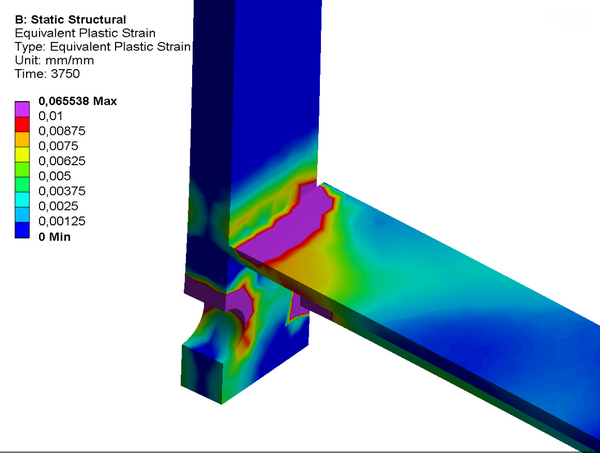600x453 pixels.
Task: Click the "0 Min" legend label
Action: pyautogui.click(x=55, y=236)
